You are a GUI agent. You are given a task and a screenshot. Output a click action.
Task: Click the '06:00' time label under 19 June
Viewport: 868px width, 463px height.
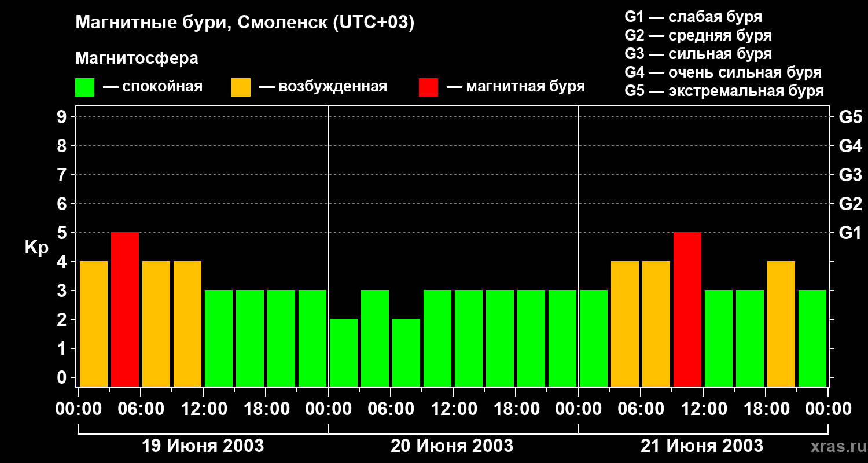point(141,409)
